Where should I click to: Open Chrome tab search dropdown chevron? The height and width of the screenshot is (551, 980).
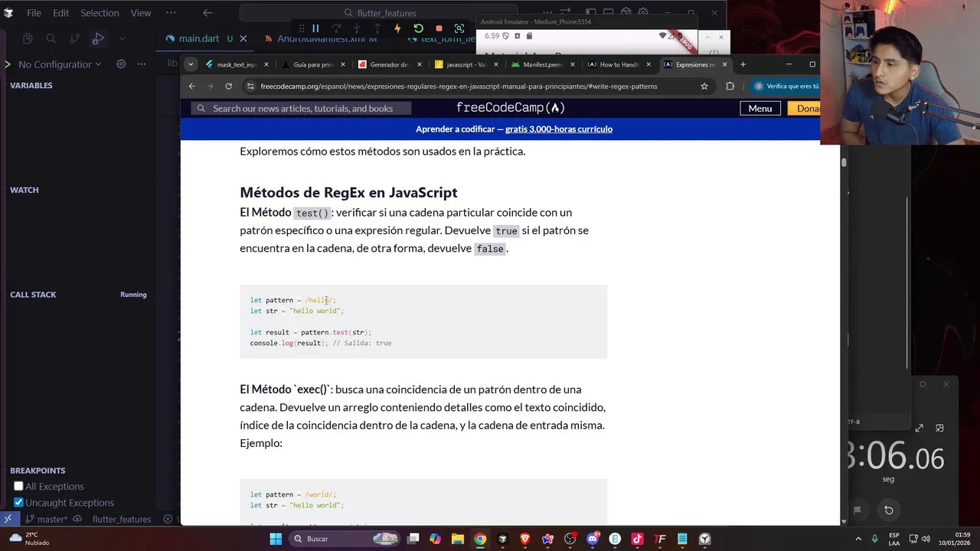click(x=191, y=64)
